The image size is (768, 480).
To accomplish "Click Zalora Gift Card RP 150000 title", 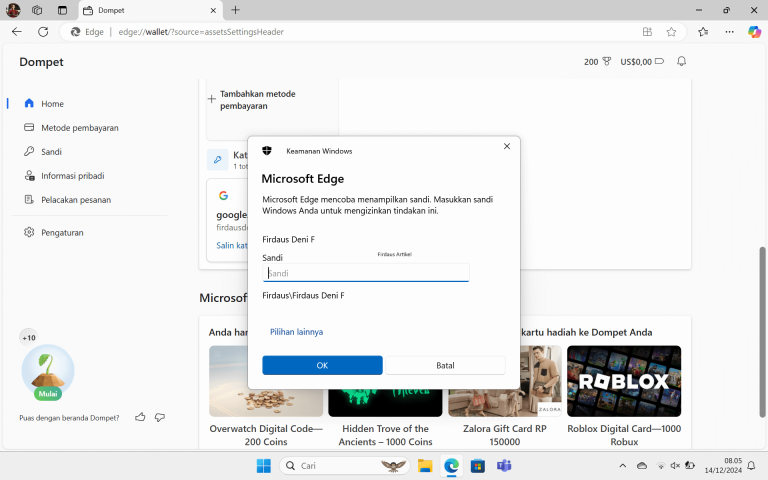I will (x=504, y=435).
